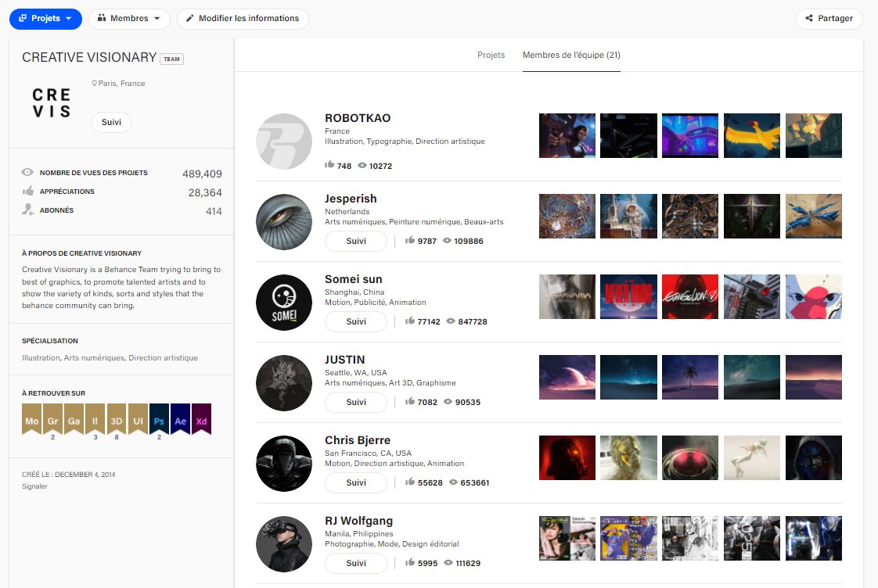Viewport: 878px width, 588px height.
Task: Click ROBOTKAO avatar logo
Action: pos(284,142)
